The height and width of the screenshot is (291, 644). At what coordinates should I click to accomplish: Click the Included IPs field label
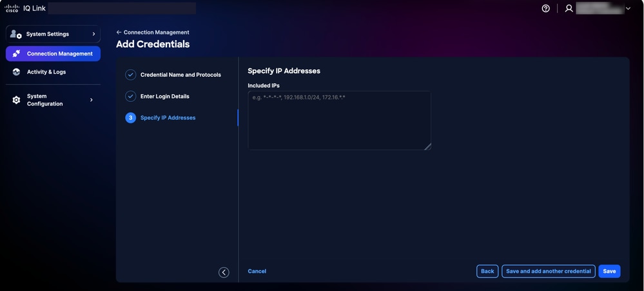pos(264,85)
